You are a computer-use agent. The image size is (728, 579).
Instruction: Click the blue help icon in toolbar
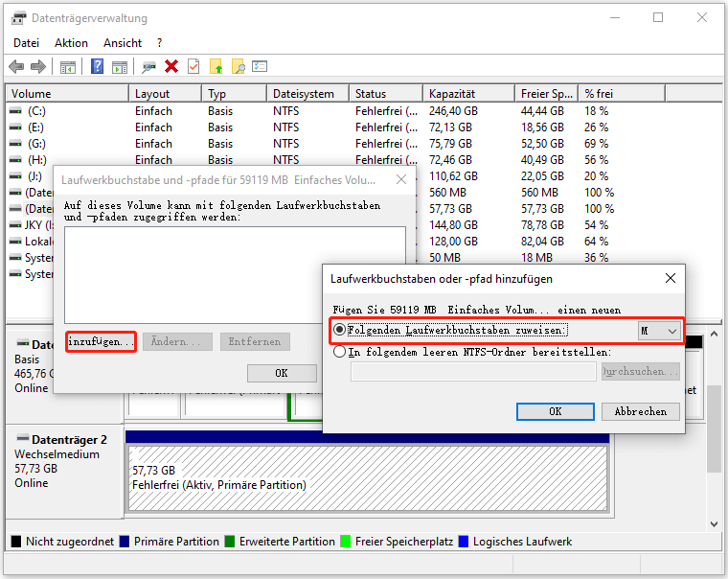(x=97, y=66)
